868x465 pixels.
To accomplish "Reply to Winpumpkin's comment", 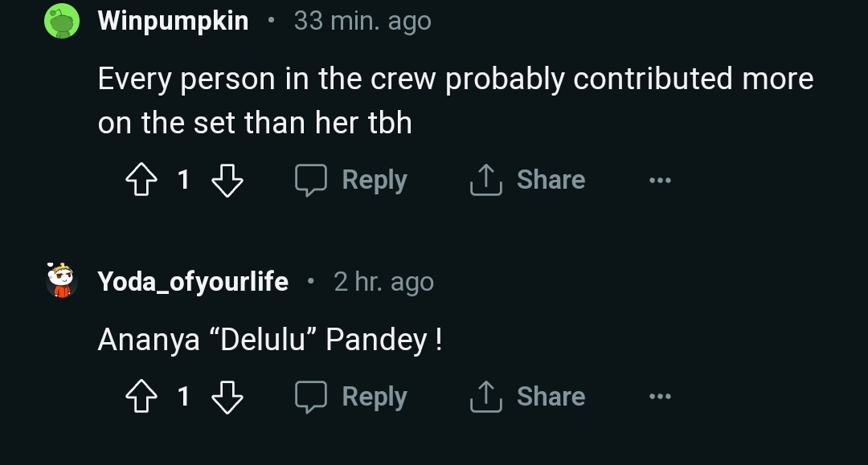I will pos(351,180).
